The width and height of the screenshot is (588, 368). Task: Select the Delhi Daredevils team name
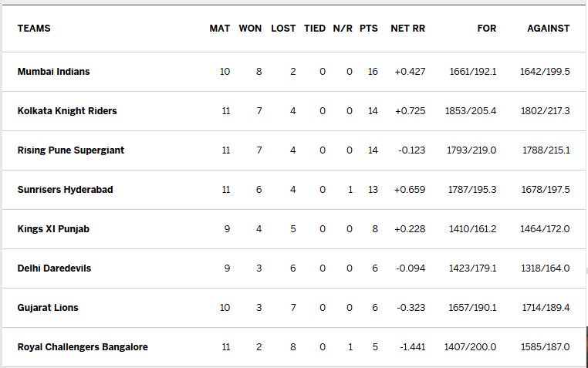click(54, 268)
